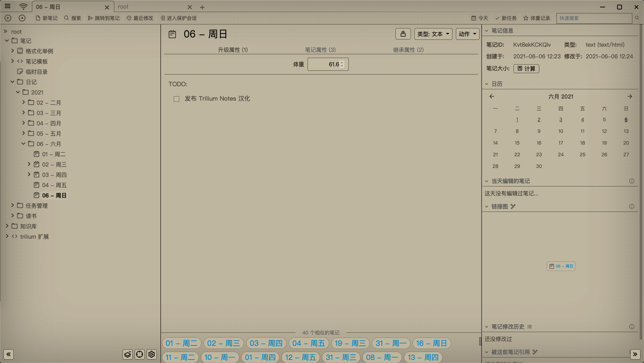Click the 体重 value field 61.6
The width and height of the screenshot is (644, 363).
(328, 64)
